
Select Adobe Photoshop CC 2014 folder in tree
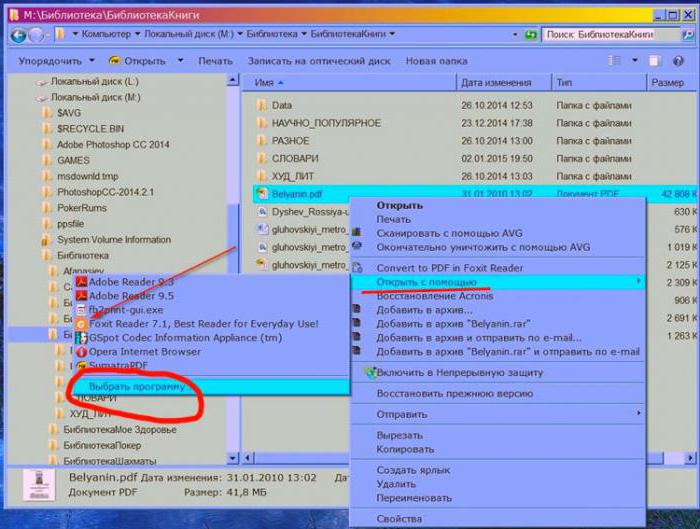(x=113, y=144)
